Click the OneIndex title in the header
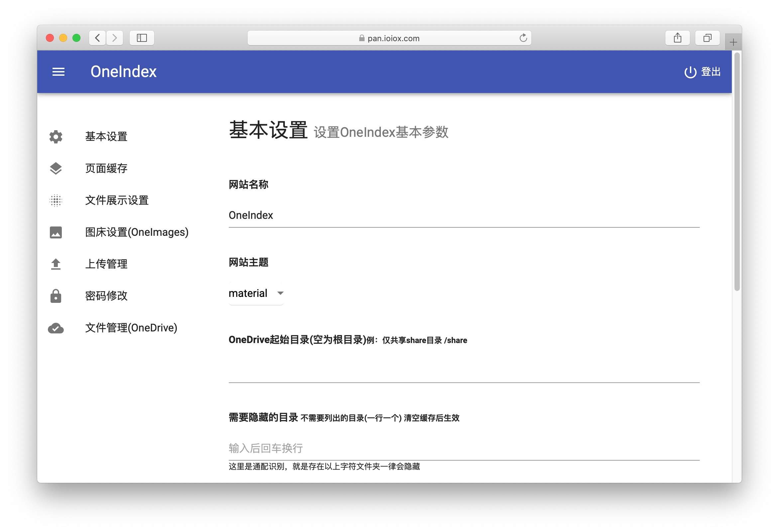This screenshot has width=779, height=532. tap(123, 72)
